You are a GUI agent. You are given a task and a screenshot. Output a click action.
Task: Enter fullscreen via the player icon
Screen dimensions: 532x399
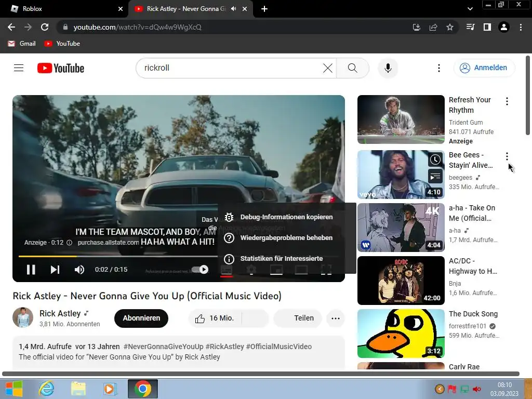pos(326,270)
